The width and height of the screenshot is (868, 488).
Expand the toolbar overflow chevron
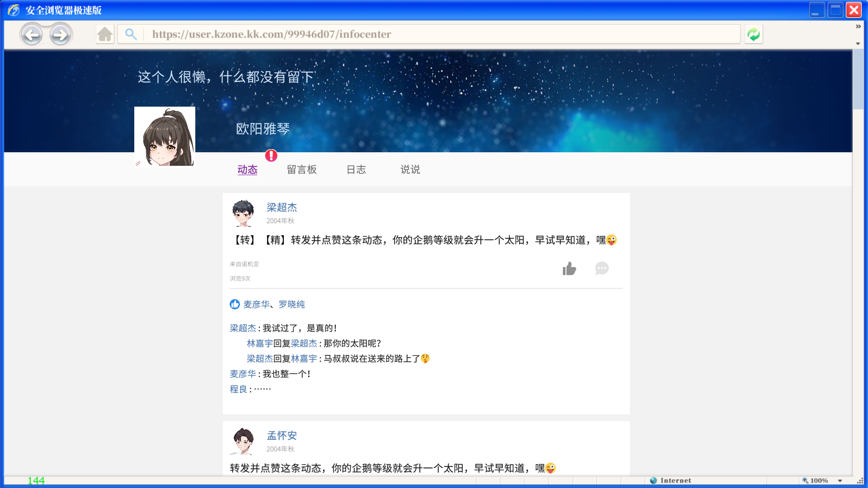(x=858, y=26)
